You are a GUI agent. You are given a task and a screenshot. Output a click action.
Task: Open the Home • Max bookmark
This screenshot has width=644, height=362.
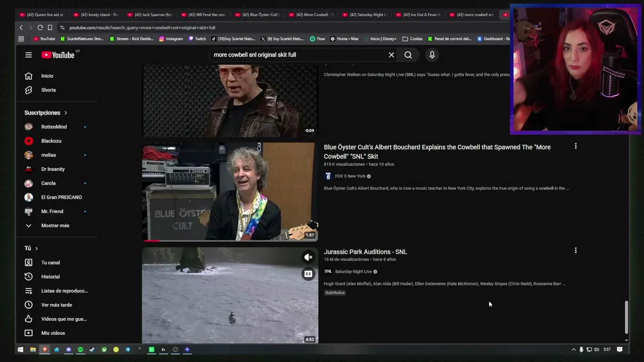(x=344, y=39)
